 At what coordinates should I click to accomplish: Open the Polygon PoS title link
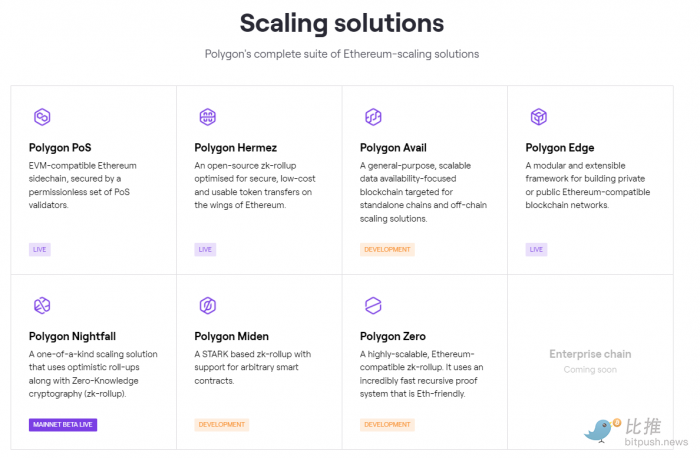coord(63,148)
